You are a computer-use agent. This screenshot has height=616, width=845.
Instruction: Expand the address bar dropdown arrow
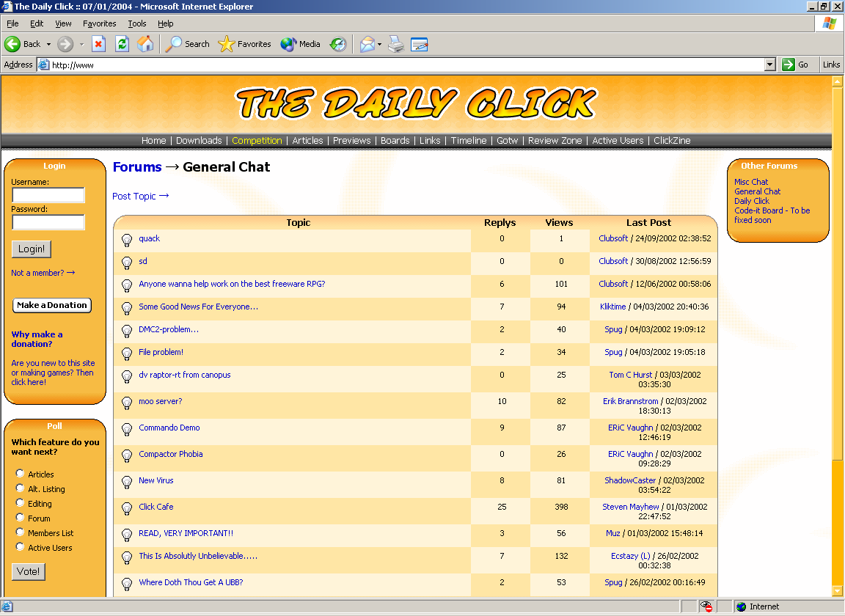point(770,65)
